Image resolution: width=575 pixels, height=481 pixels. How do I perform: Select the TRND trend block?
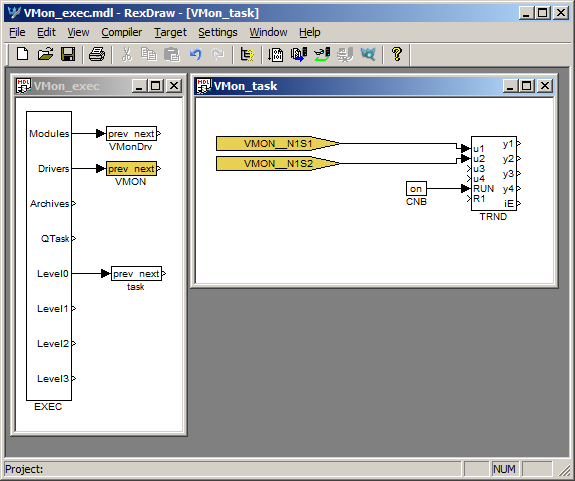tap(494, 173)
